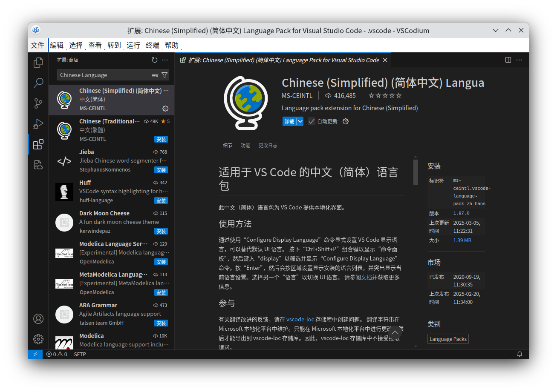Viewport: 557px width, 392px height.
Task: Expand the 卸载 button dropdown arrow
Action: point(300,121)
